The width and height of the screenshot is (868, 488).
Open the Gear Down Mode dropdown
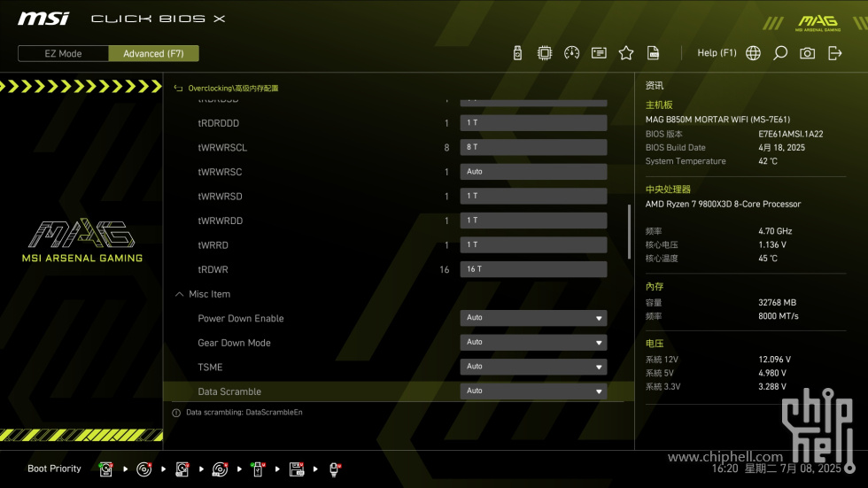[533, 343]
